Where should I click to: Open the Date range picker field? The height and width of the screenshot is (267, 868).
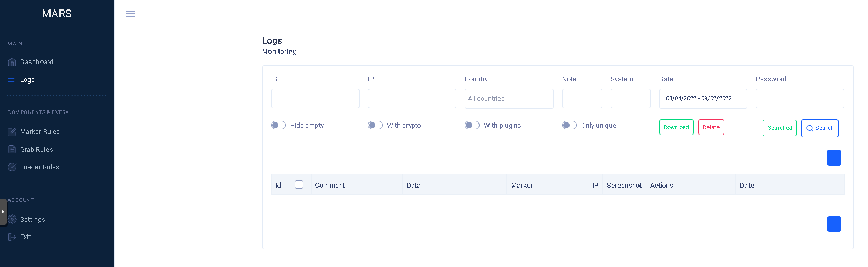703,99
